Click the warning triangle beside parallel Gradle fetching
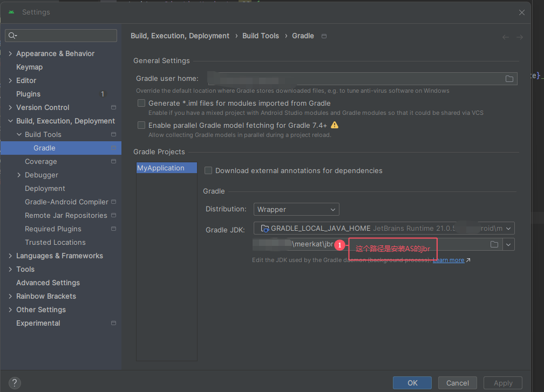This screenshot has width=544, height=392. click(x=335, y=124)
